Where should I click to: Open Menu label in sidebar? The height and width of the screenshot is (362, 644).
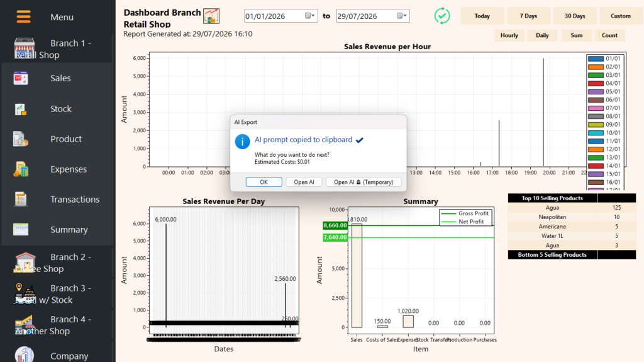coord(62,17)
